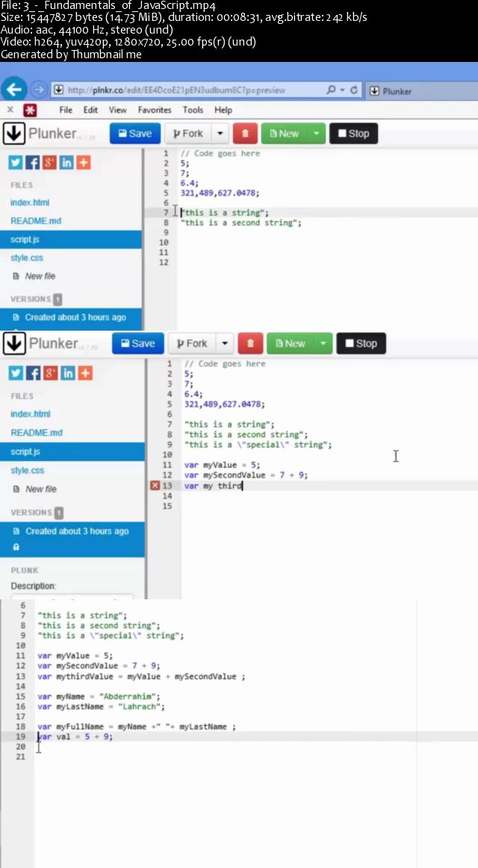Image resolution: width=478 pixels, height=868 pixels.
Task: Open the File menu
Action: [66, 110]
